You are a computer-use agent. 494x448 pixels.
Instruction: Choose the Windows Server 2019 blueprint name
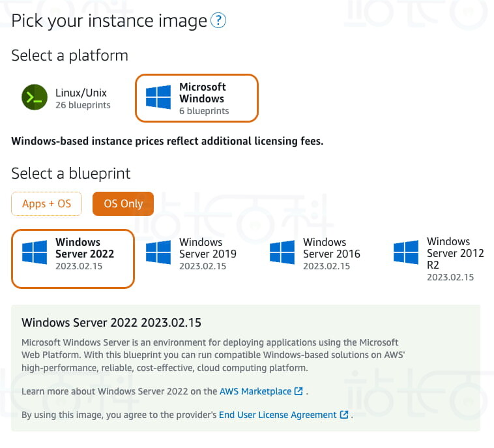[x=207, y=248]
